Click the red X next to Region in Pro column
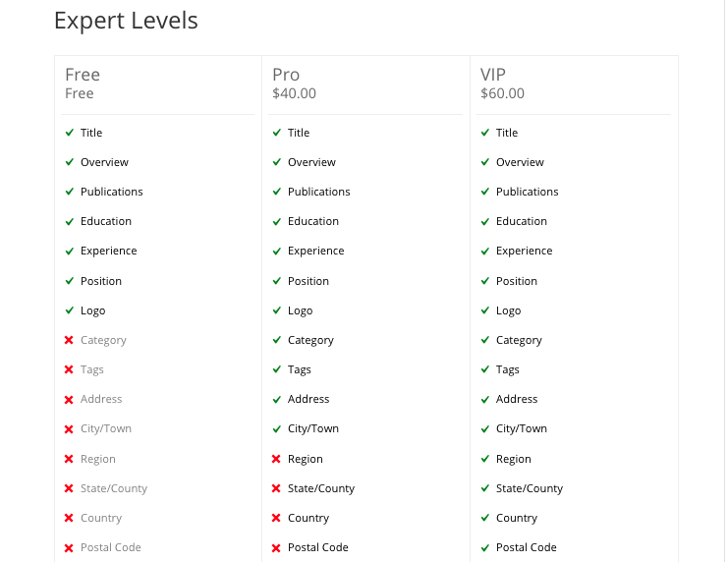The width and height of the screenshot is (728, 562). (276, 460)
